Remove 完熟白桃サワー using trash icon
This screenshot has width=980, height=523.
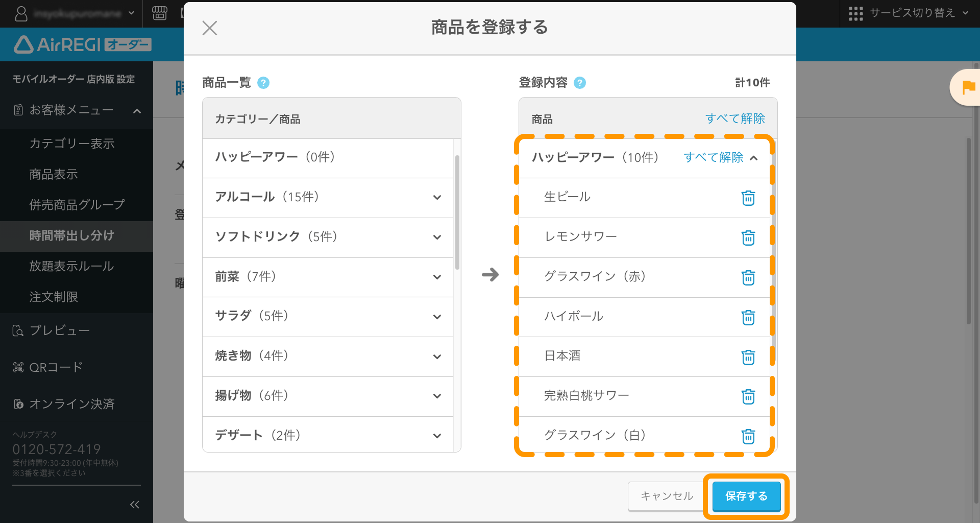pos(748,396)
